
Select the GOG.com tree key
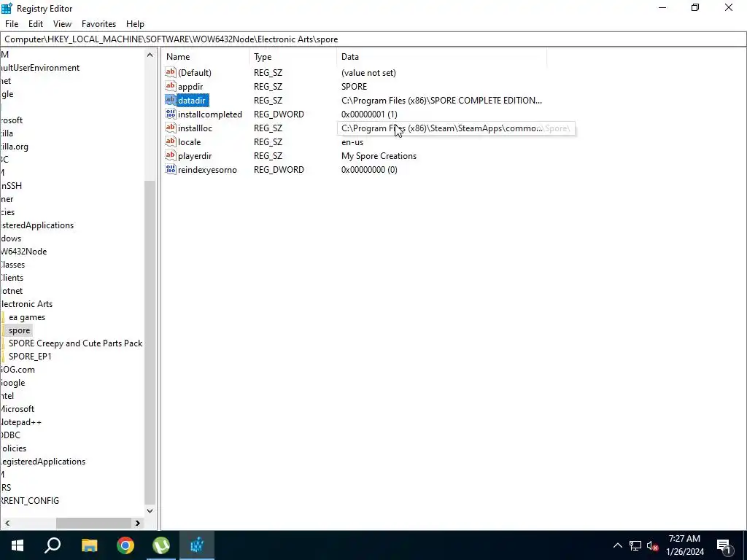(x=18, y=370)
